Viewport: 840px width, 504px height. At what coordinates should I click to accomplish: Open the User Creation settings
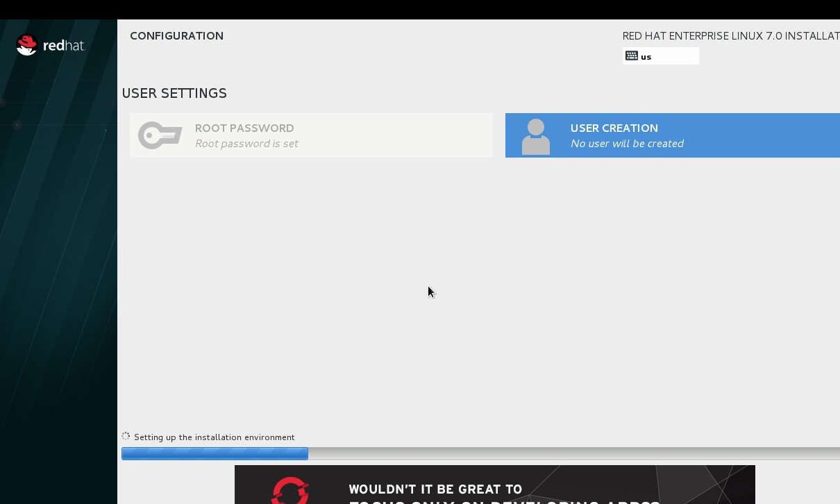(x=673, y=135)
